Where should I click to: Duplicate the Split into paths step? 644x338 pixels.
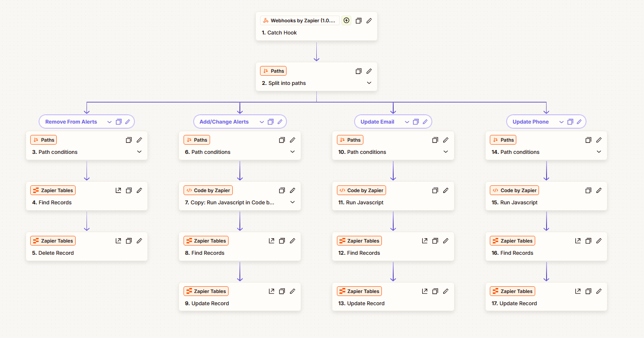[x=358, y=71]
